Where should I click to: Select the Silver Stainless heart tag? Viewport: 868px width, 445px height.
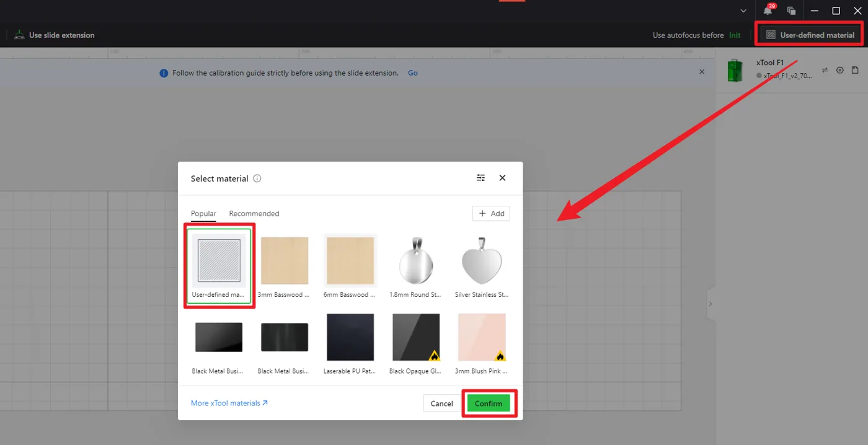point(482,260)
